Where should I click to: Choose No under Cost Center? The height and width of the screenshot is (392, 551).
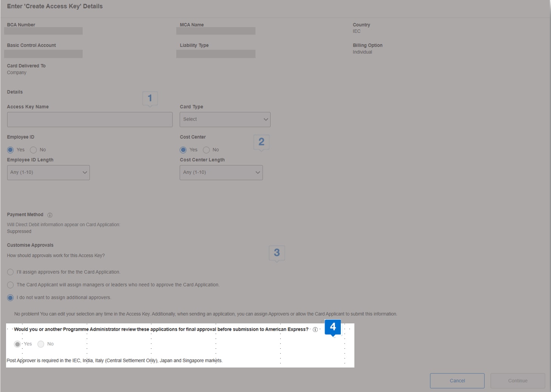click(x=206, y=150)
